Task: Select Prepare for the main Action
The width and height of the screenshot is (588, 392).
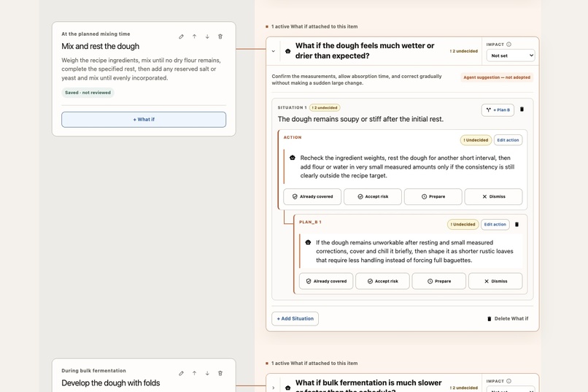Action: click(x=433, y=196)
